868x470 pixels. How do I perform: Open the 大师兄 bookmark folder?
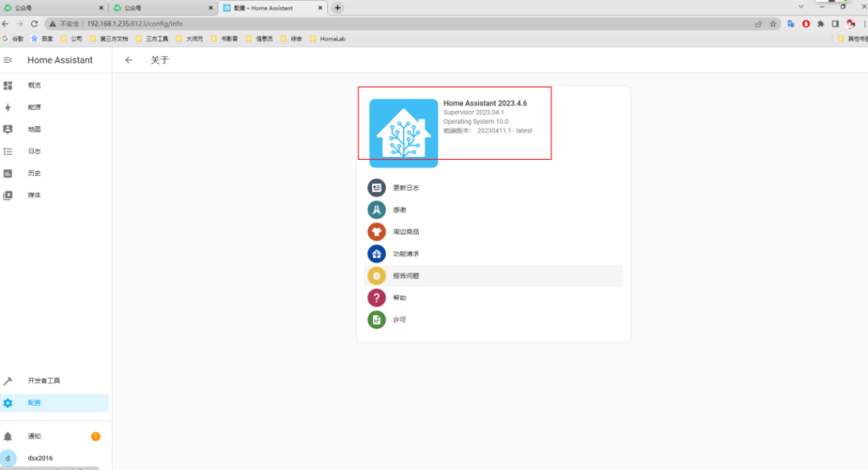coord(190,39)
